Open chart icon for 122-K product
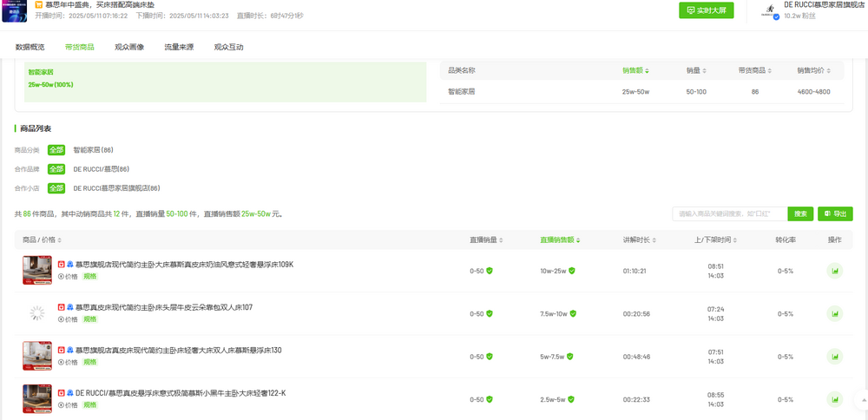Screen dimensions: 868x420 coord(834,399)
